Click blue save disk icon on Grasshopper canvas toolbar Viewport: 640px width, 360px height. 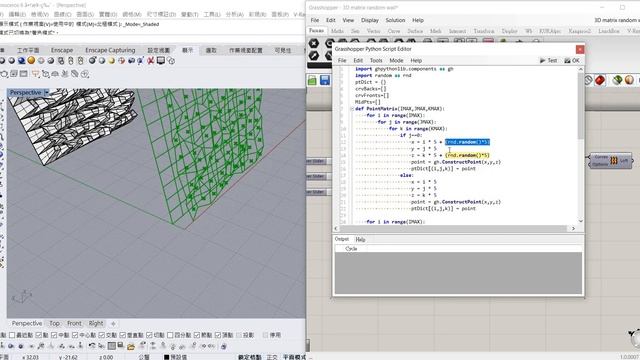pos(325,80)
